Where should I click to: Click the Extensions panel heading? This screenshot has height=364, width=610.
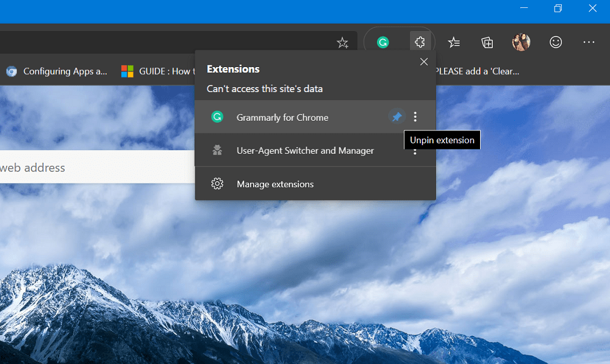coord(233,69)
